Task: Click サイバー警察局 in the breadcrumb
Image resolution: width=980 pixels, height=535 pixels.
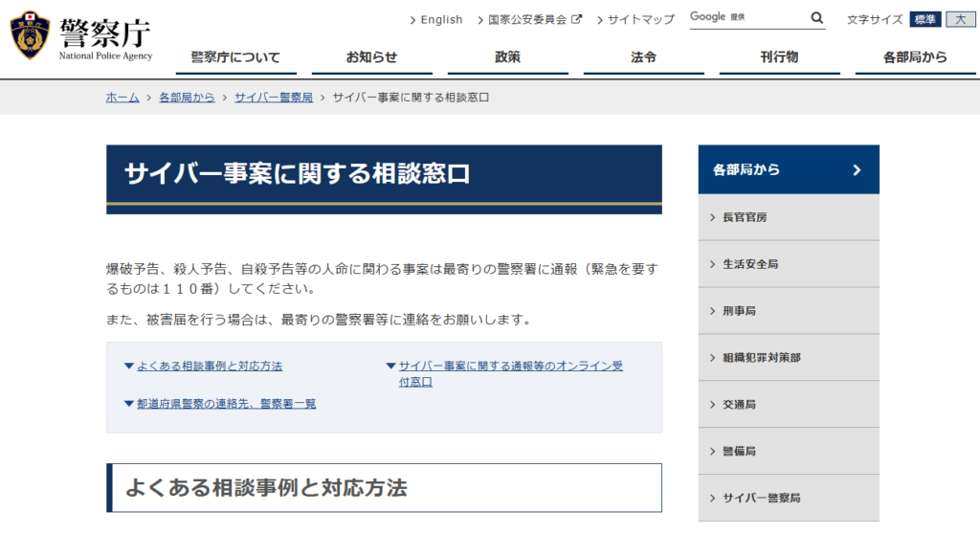Action: (274, 98)
